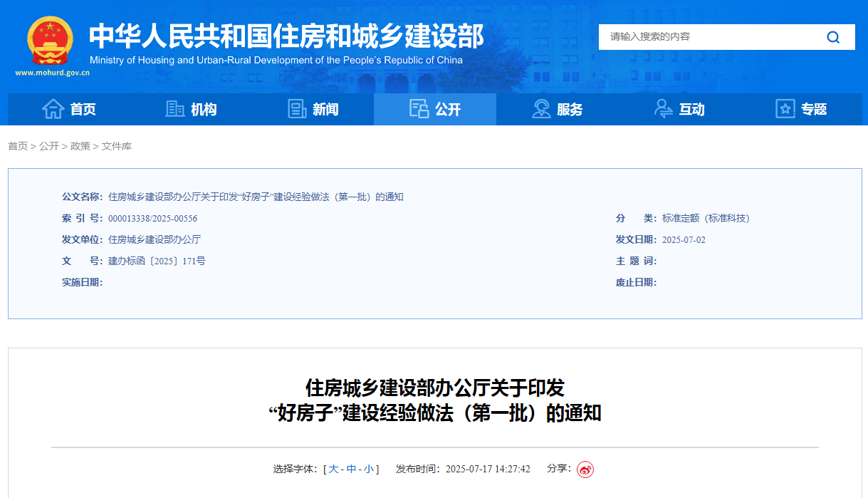Image resolution: width=868 pixels, height=498 pixels.
Task: Click the star icon beside 专题
Action: tap(785, 109)
